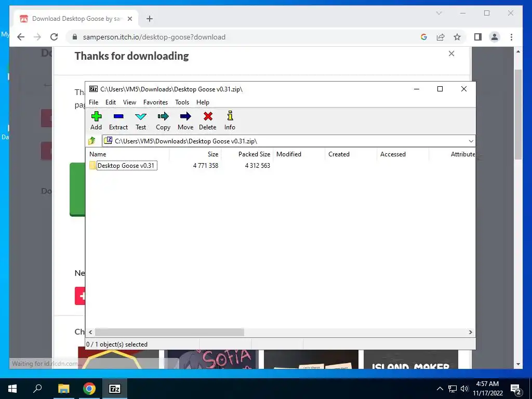Close the Download Desktop Goose tab
The height and width of the screenshot is (399, 532).
(129, 19)
